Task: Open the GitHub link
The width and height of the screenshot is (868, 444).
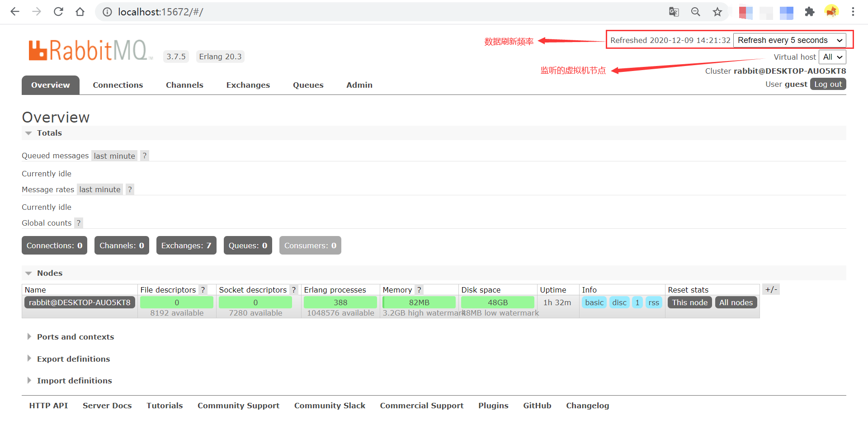Action: 537,406
